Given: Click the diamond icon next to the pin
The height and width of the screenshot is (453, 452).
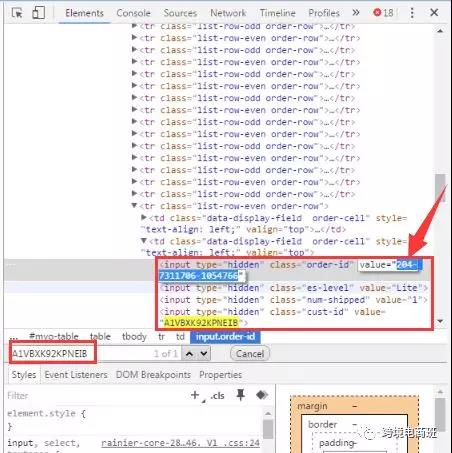Looking at the screenshot, I should 262,395.
